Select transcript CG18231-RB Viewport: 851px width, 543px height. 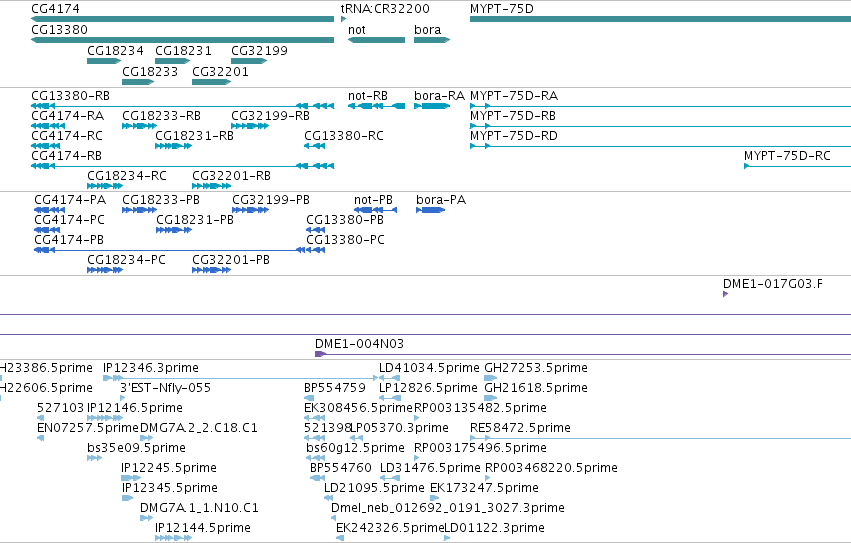click(174, 146)
